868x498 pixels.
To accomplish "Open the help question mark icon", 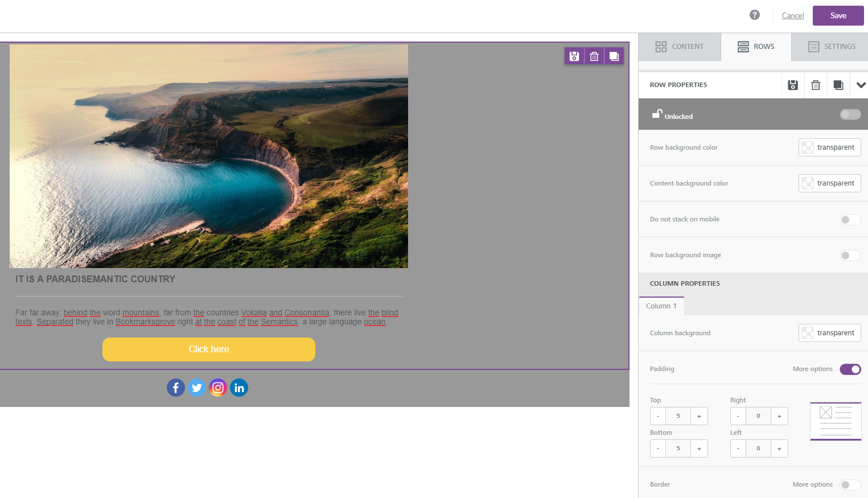I will coord(755,15).
